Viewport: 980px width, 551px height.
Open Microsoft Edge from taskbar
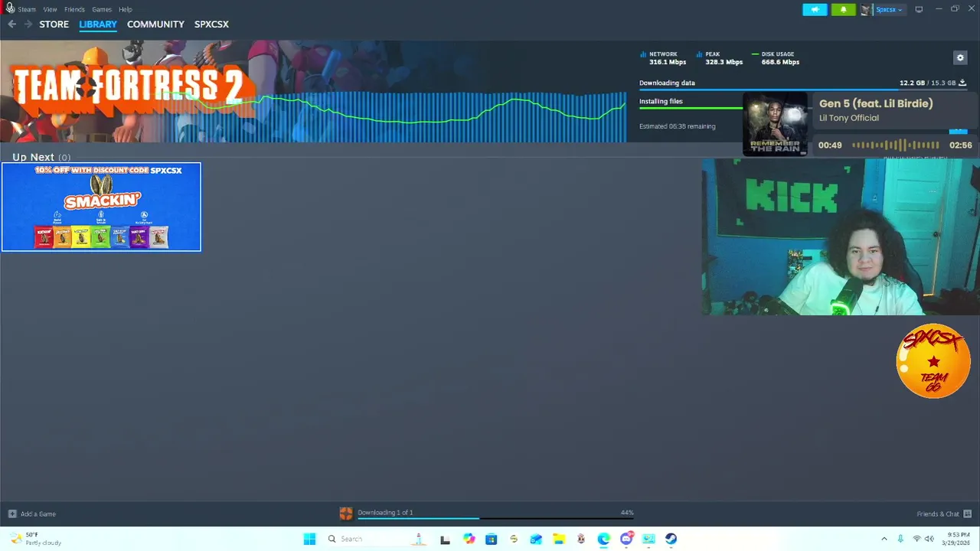click(603, 539)
